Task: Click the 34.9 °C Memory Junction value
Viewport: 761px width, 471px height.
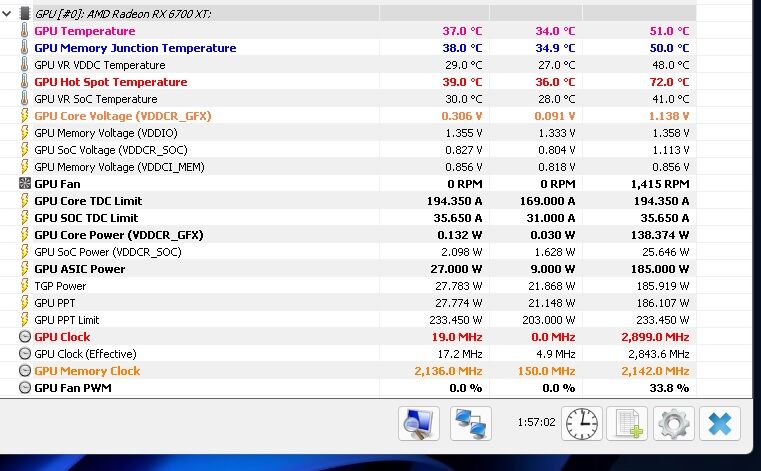Action: (x=555, y=48)
